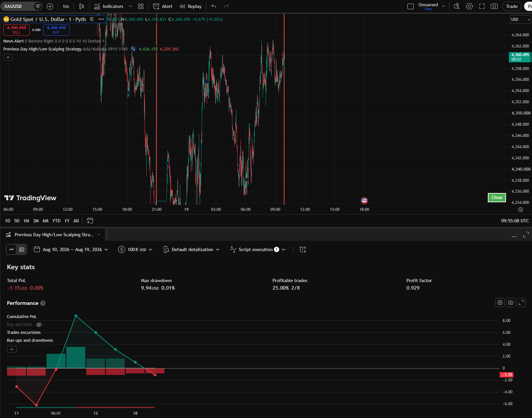This screenshot has height=418, width=532.
Task: Click the strategy alert clock-plus icon
Action: [303, 249]
